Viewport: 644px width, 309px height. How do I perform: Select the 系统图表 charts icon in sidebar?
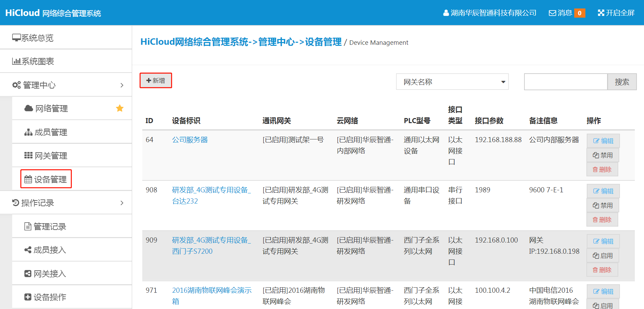16,61
